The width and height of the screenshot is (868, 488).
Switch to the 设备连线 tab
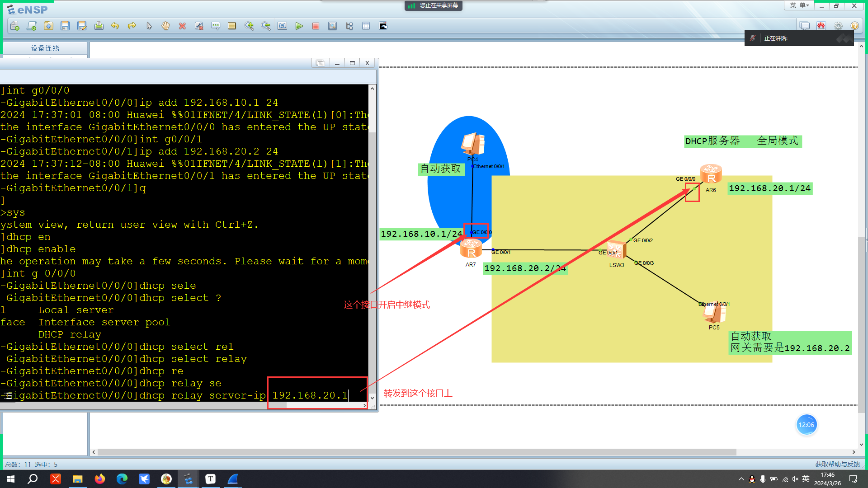(x=44, y=48)
